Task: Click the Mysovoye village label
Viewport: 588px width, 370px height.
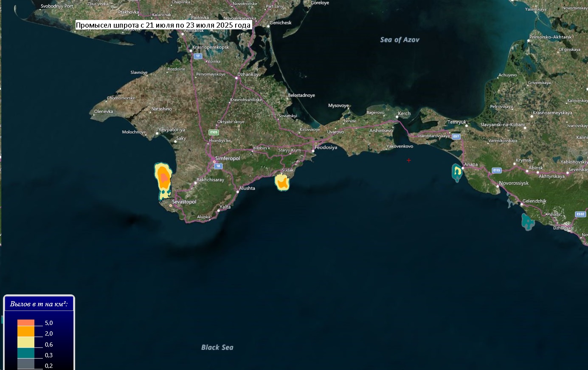Action: 338,105
